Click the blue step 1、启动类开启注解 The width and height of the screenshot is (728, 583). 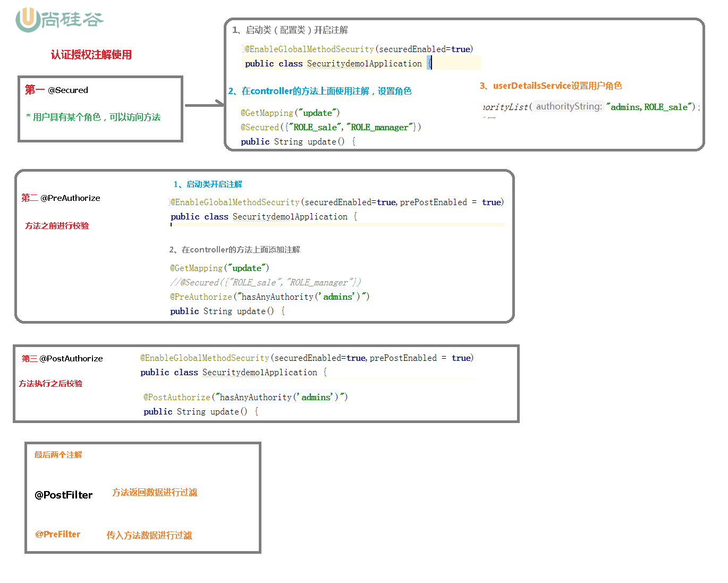[208, 184]
